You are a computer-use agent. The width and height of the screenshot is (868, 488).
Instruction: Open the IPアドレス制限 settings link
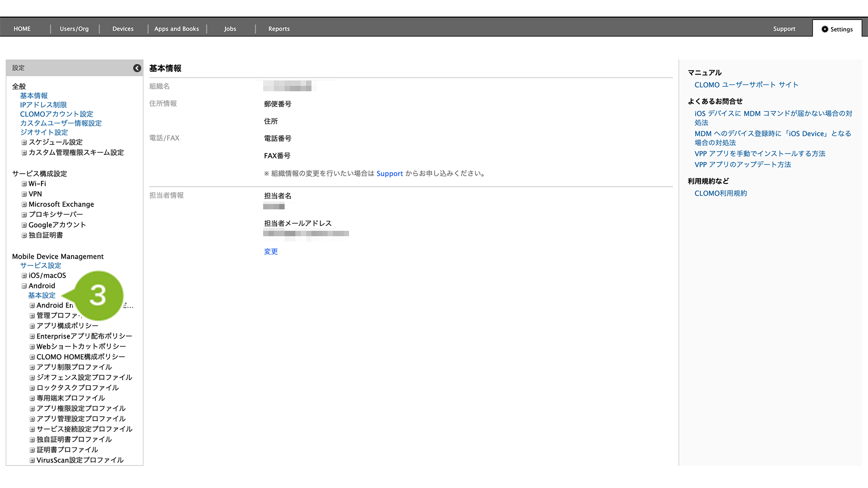pos(43,105)
